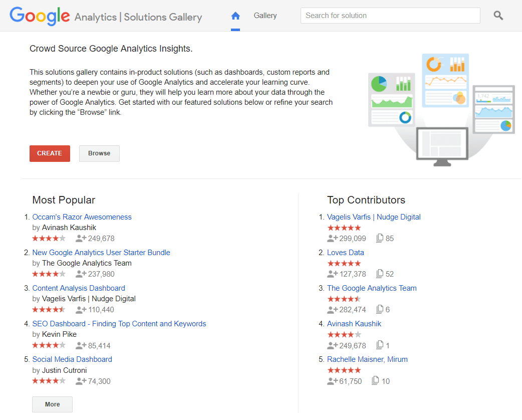522x420 pixels.
Task: Click star rating of SEO Dashboard
Action: 49,345
